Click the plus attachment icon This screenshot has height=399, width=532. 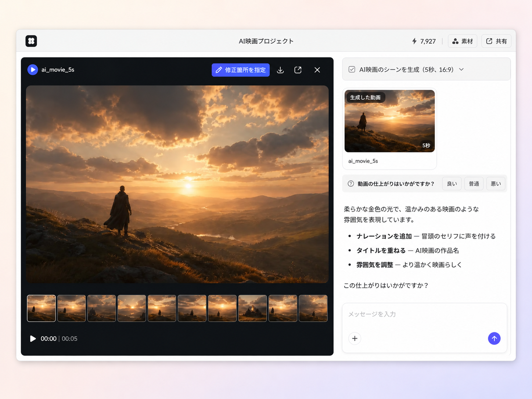[355, 338]
